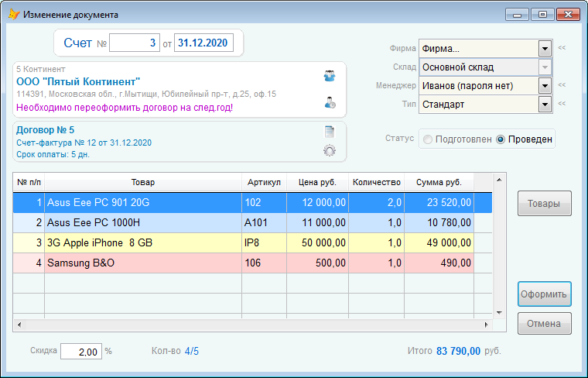This screenshot has width=588, height=378.
Task: Click the Отмена button
Action: (x=545, y=324)
